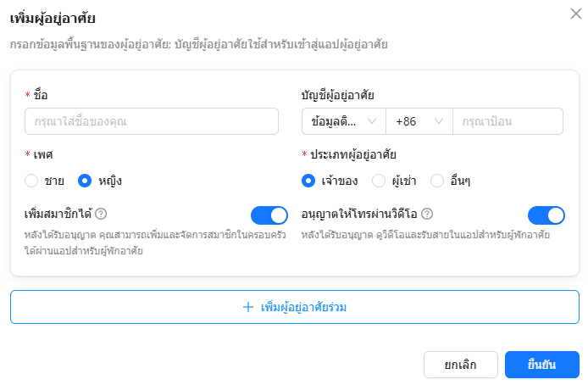Select the หญิง gender radio button

85,181
